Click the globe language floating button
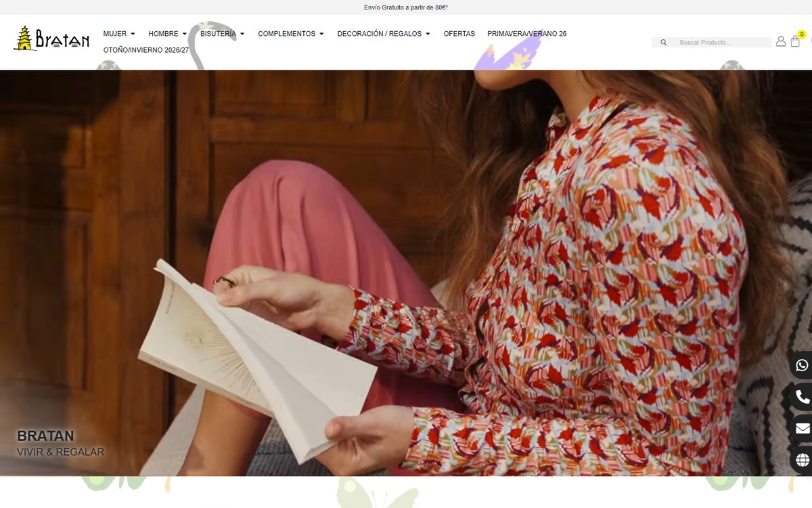This screenshot has width=812, height=508. click(x=802, y=460)
